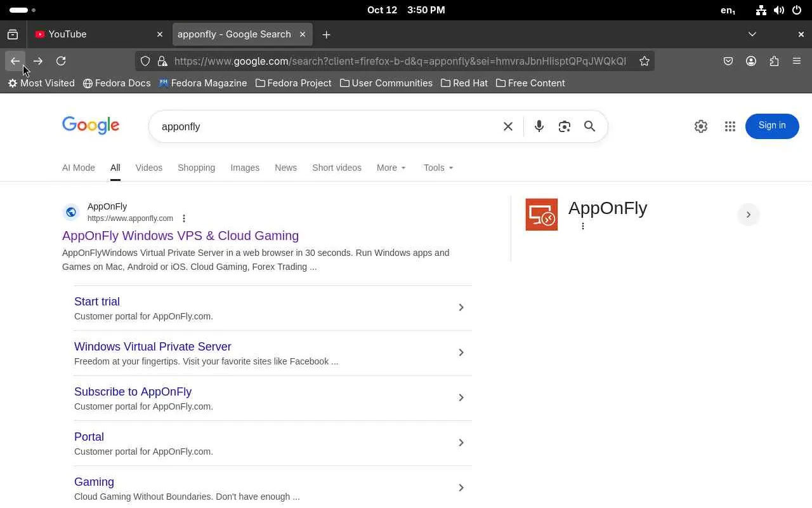Switch to Short videos results

(x=337, y=168)
